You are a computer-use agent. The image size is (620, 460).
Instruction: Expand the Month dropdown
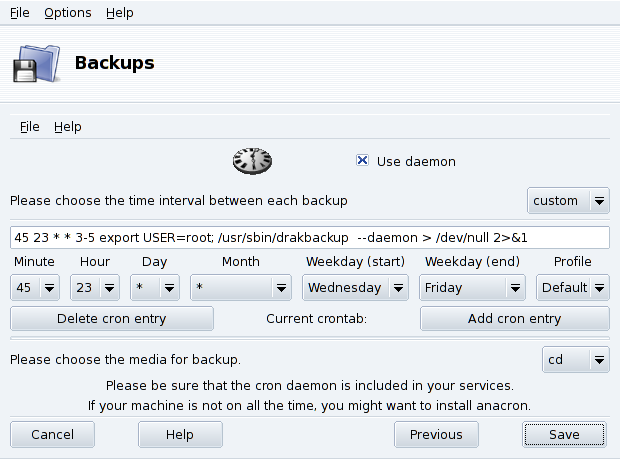coord(241,288)
